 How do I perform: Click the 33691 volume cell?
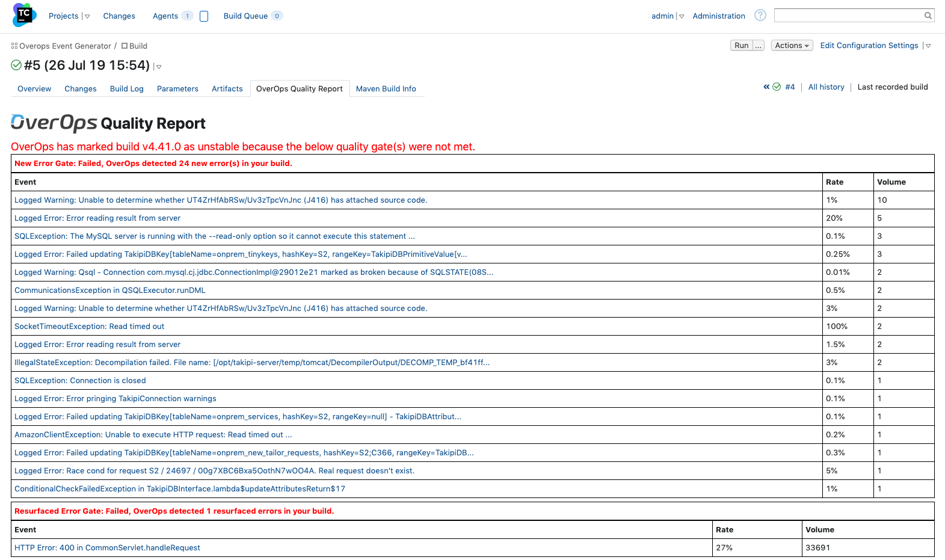868,547
